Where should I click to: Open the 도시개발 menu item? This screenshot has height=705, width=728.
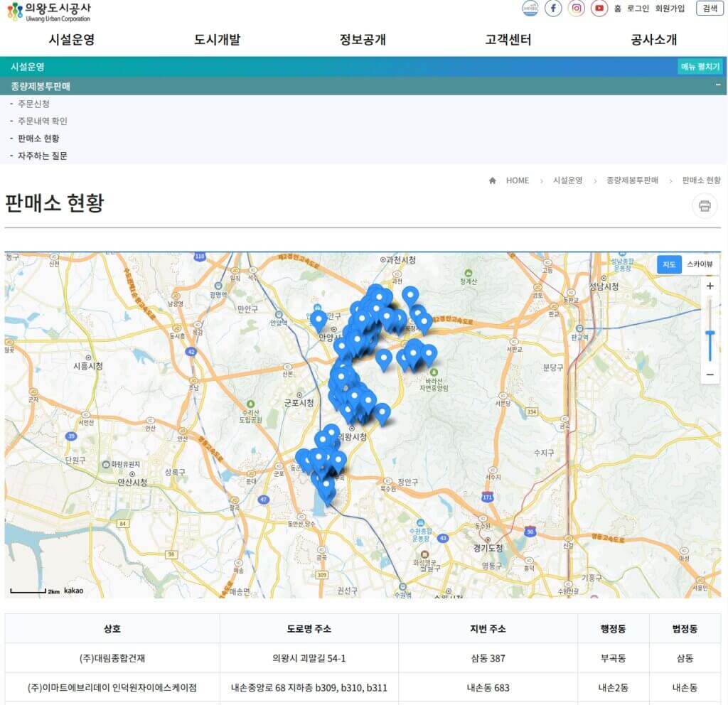(217, 41)
